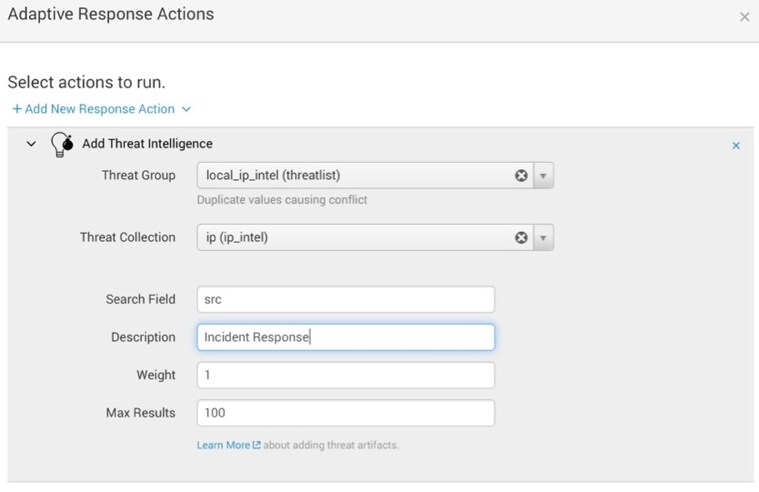
Task: Open the Learn More link
Action: [x=223, y=445]
